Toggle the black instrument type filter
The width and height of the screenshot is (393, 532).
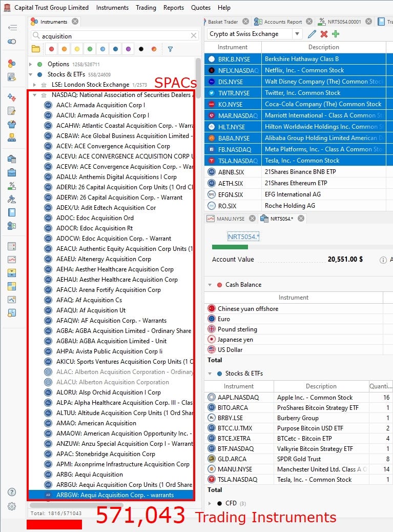141,49
